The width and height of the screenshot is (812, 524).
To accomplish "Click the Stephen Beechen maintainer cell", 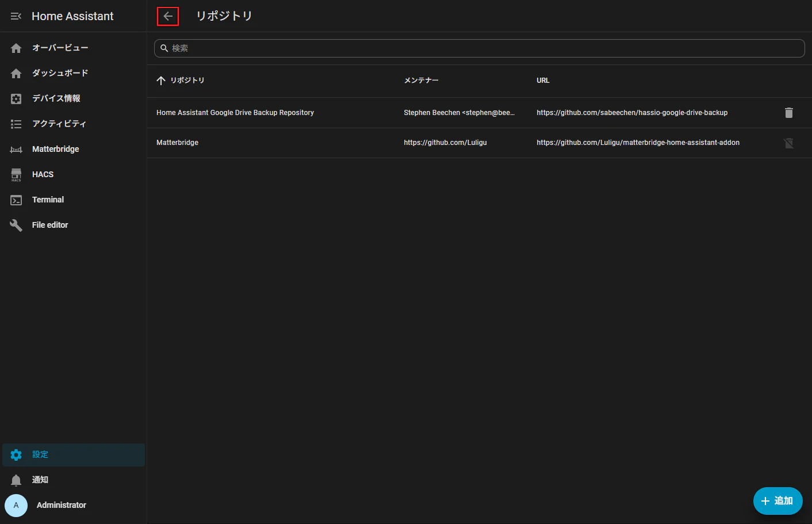I will [459, 113].
